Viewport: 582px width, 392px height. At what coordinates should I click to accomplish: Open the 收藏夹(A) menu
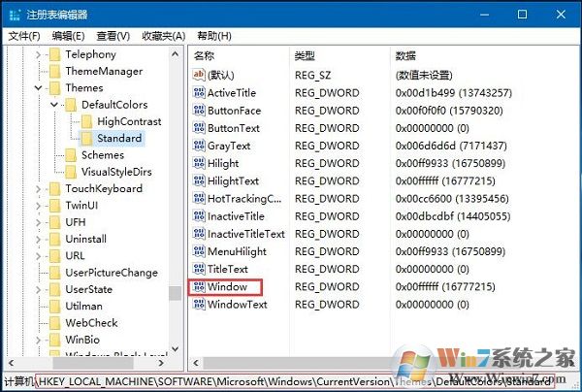(x=163, y=36)
